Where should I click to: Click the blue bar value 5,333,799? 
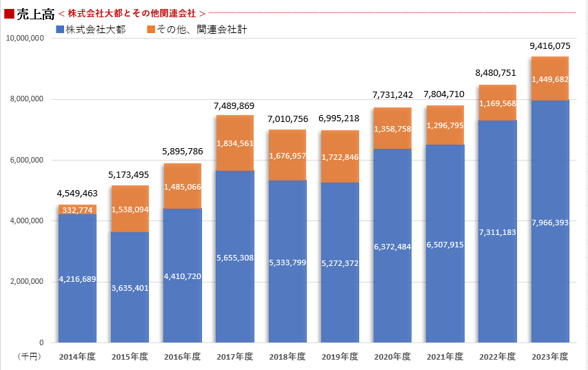pyautogui.click(x=287, y=263)
